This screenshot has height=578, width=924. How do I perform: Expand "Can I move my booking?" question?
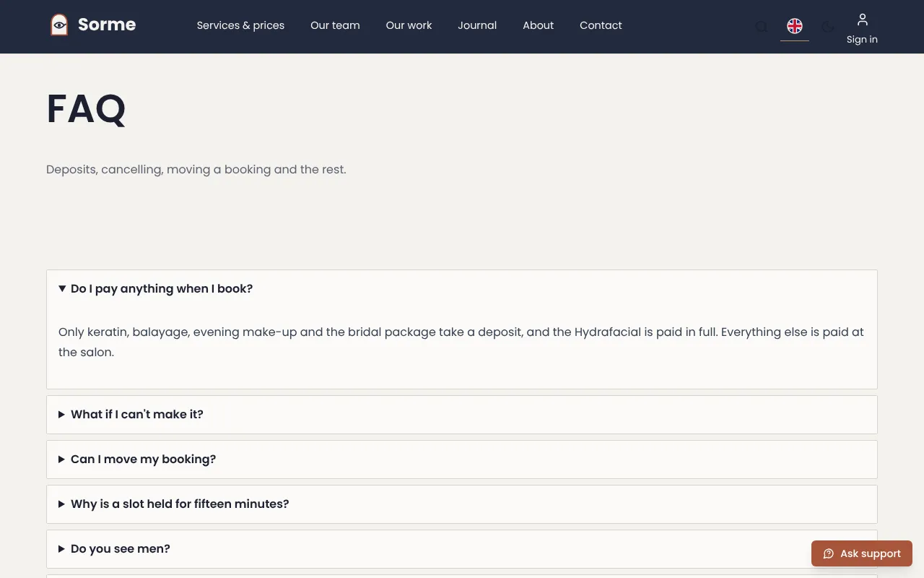point(462,460)
